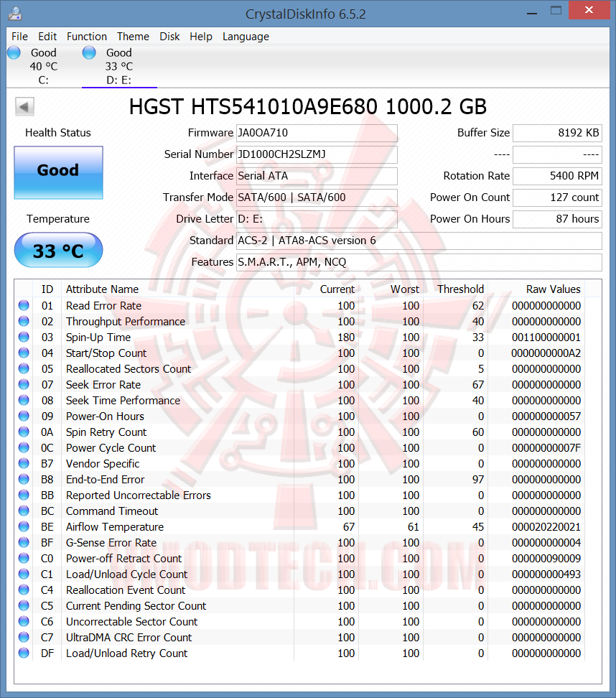Click Spin-Up Time current value 180
Image resolution: width=616 pixels, height=698 pixels.
[x=346, y=338]
